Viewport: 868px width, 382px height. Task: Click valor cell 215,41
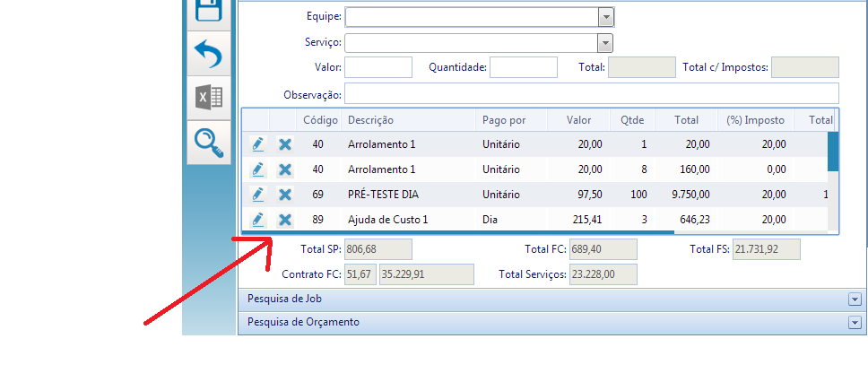[x=586, y=220]
